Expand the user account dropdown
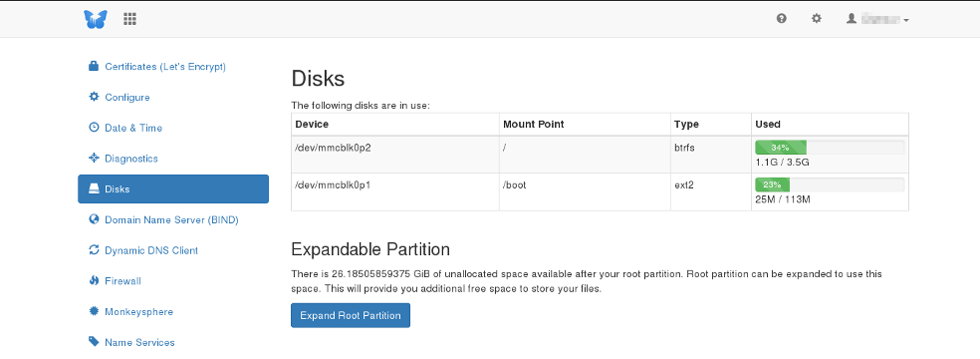 click(x=877, y=19)
